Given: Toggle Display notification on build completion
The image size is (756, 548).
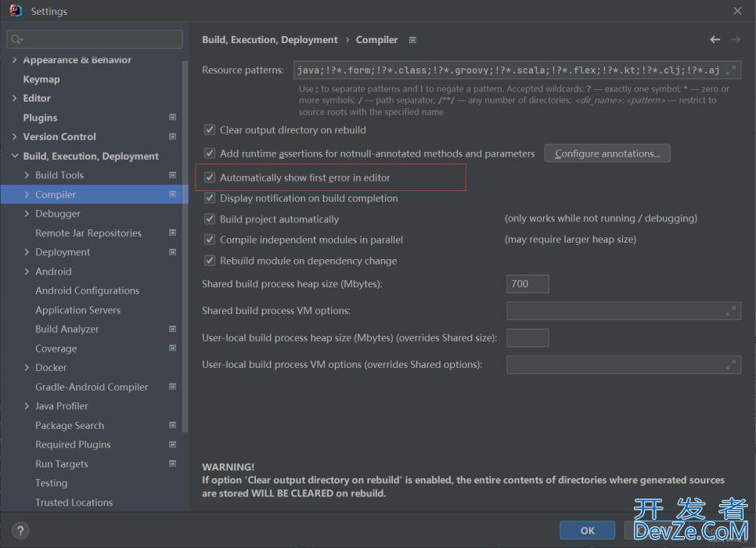Looking at the screenshot, I should tap(210, 198).
